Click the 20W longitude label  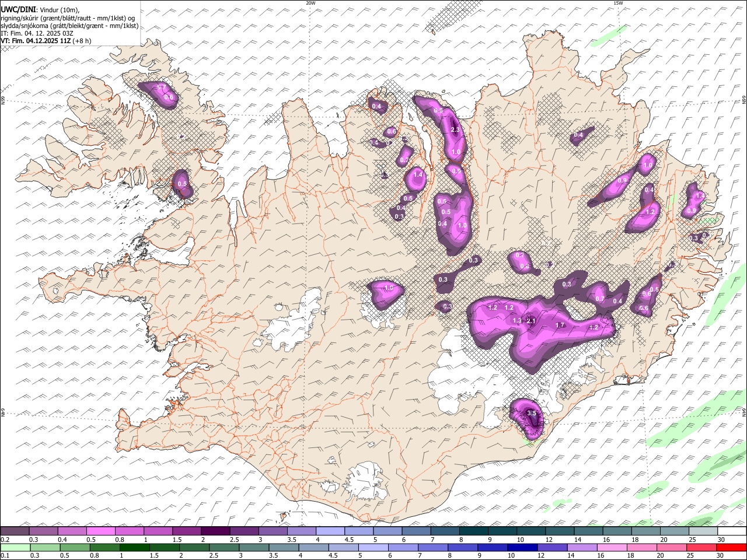310,3
